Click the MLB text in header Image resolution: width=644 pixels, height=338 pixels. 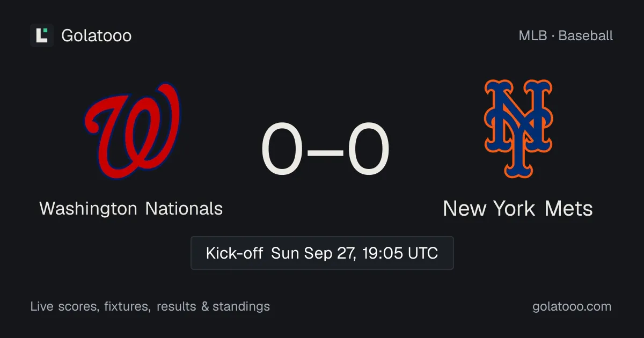tap(532, 36)
